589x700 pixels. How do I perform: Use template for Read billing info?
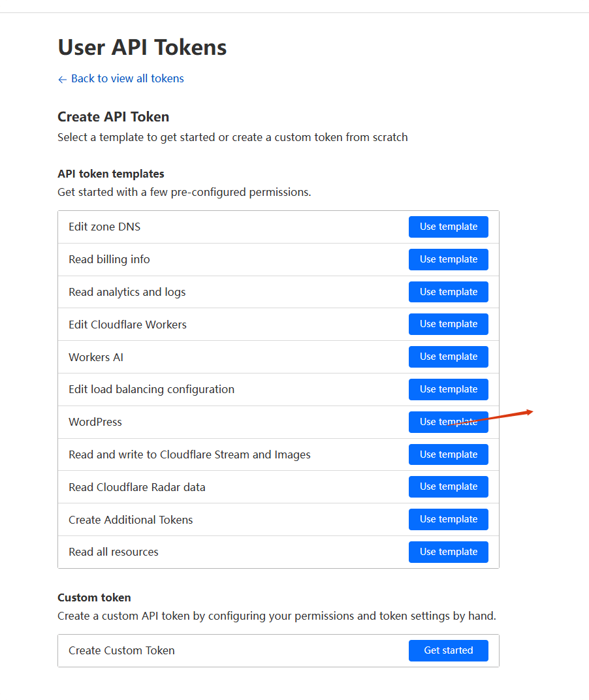pos(449,259)
